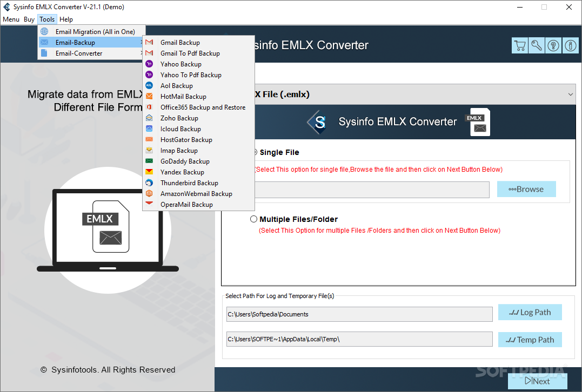Open the Buy menu

point(29,19)
